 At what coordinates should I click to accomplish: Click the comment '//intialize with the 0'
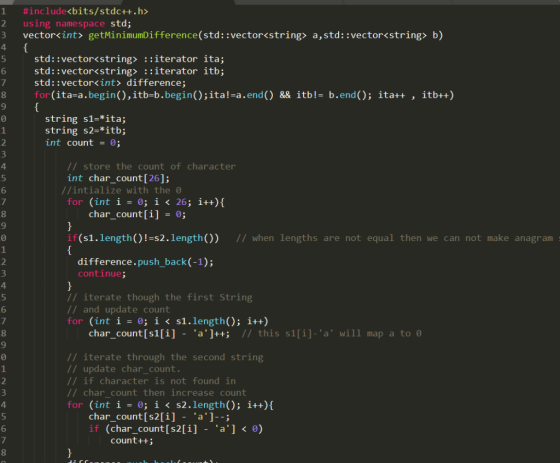[x=121, y=190]
